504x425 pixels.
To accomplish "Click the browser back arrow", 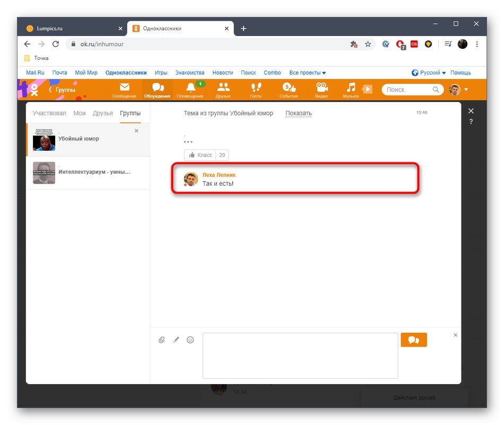I will click(27, 44).
